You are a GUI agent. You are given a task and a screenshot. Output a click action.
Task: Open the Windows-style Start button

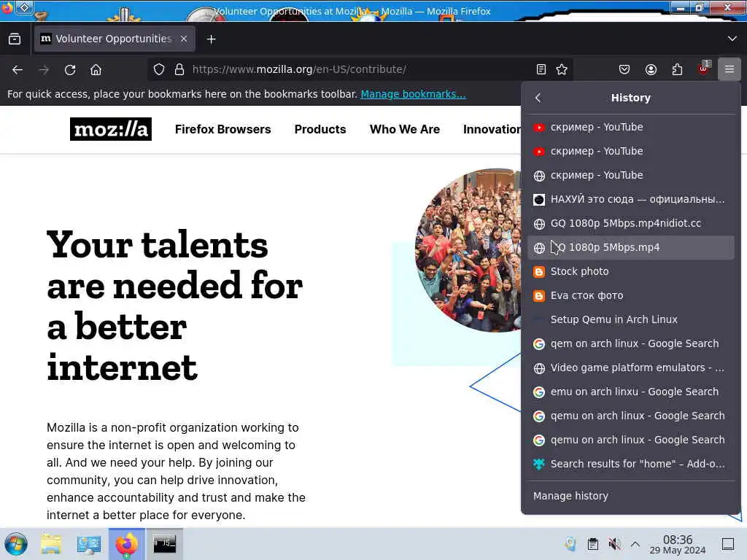pos(16,544)
